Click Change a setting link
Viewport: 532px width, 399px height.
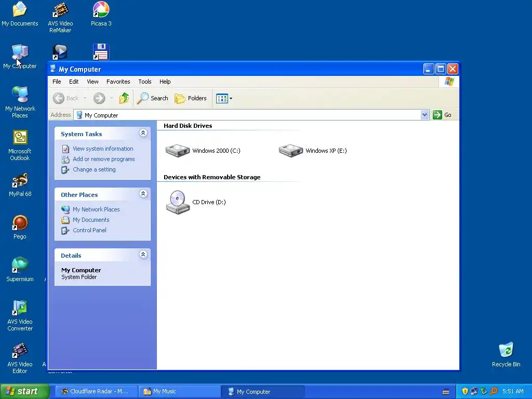coord(94,170)
